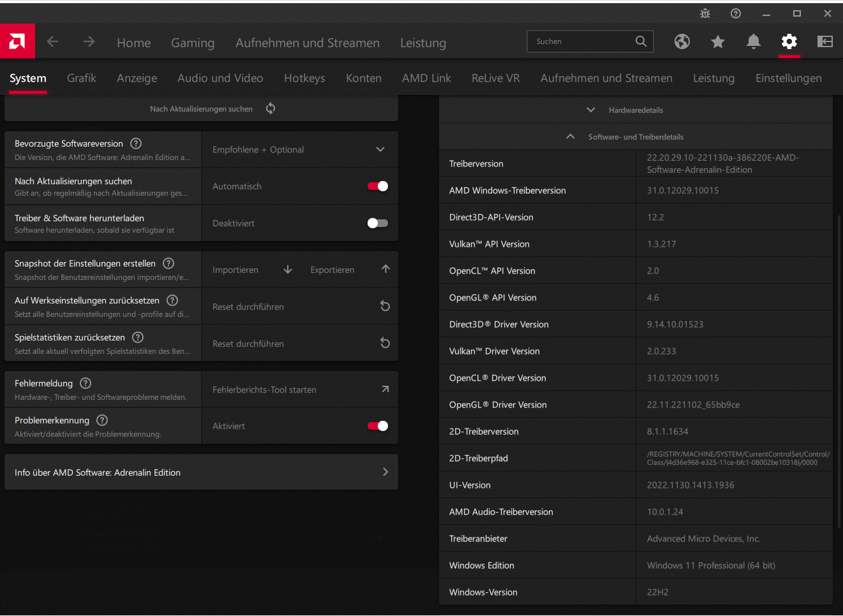Viewport: 843px width, 616px height.
Task: Click UI-Version value 2022.1130.1413.1936
Action: point(690,485)
